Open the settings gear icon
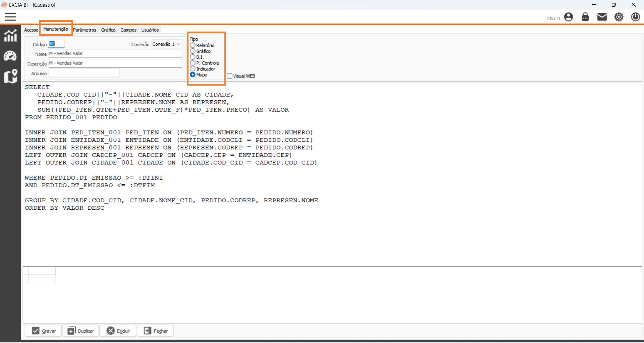The image size is (644, 343). point(619,17)
